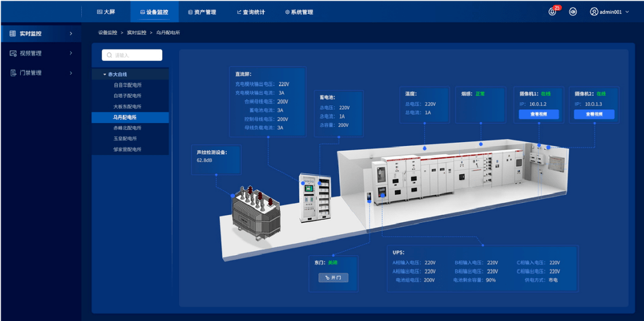Select 白音华配电所 in the tree
Screen dimensions: 644x321
tap(130, 85)
